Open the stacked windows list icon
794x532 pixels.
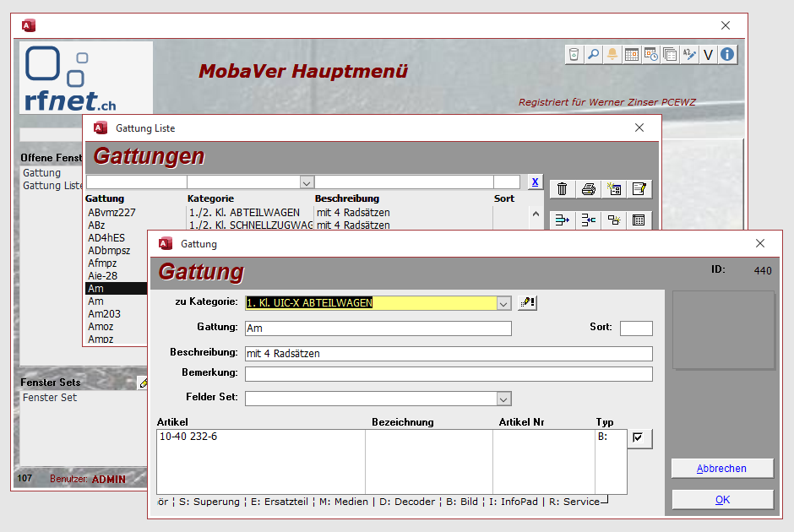(x=670, y=55)
